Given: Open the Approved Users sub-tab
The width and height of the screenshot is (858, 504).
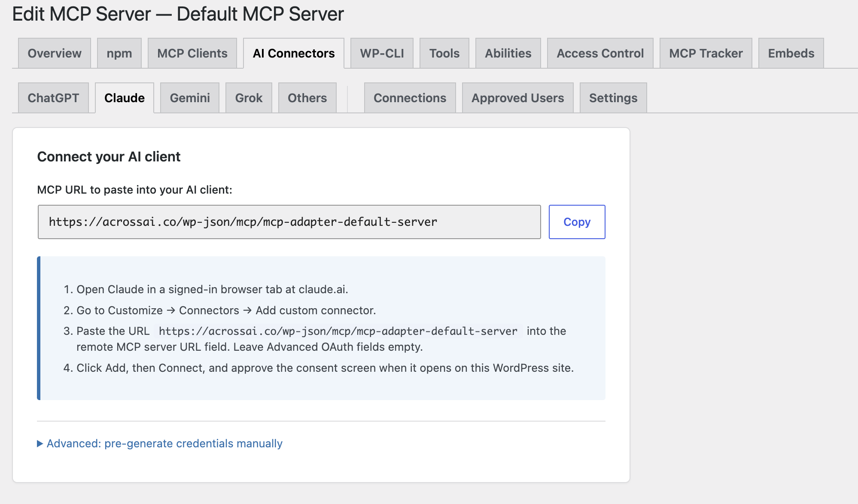Looking at the screenshot, I should click(x=518, y=98).
